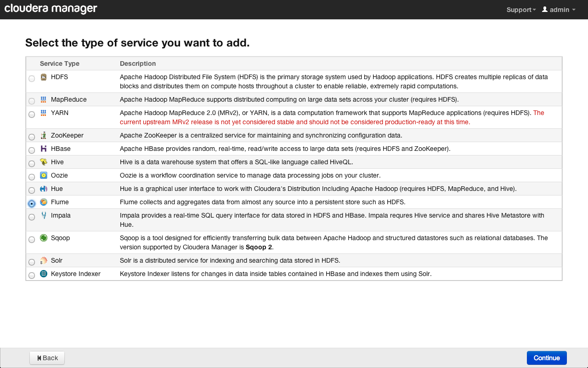Click the ZooKeeper service name
588x368 pixels.
click(x=68, y=135)
